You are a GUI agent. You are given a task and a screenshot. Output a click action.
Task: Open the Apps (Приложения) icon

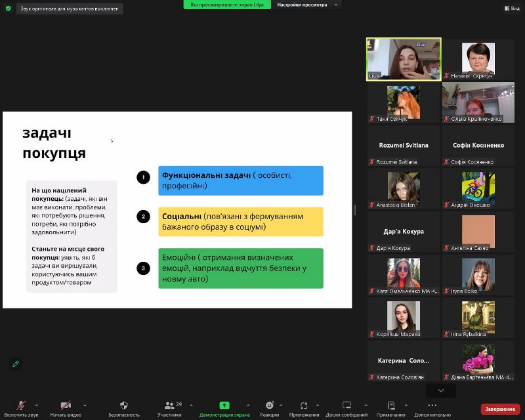click(304, 406)
